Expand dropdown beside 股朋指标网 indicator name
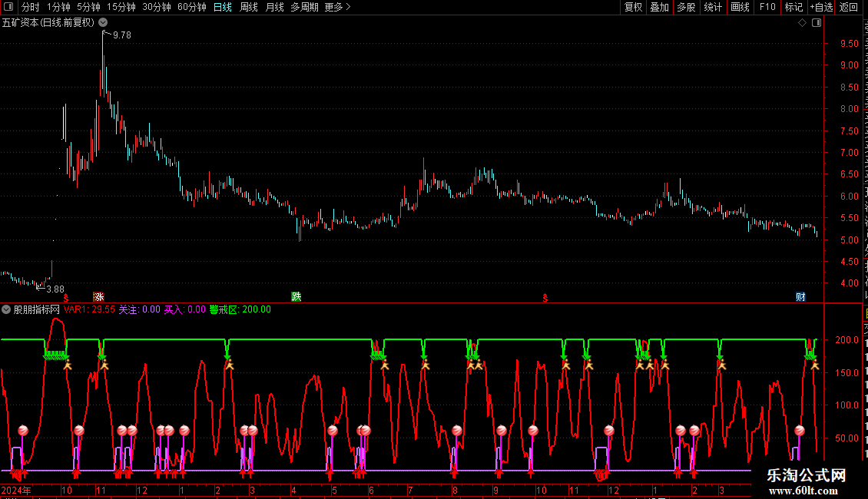Screen dimensions: 868x499 tap(6, 310)
